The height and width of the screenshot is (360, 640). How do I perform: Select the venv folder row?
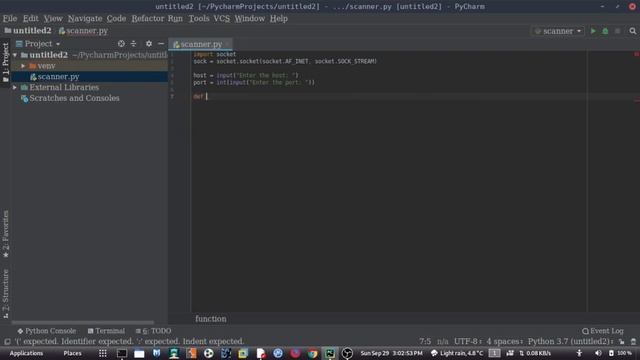pos(89,66)
